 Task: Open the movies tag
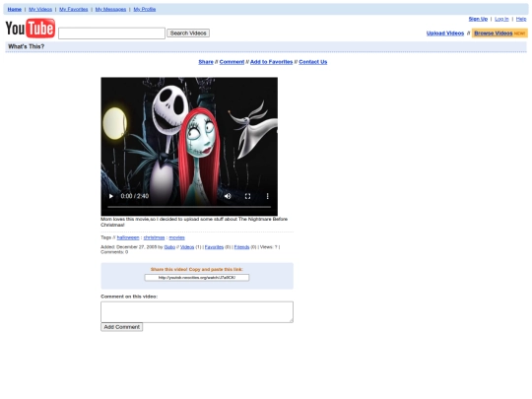click(x=176, y=237)
